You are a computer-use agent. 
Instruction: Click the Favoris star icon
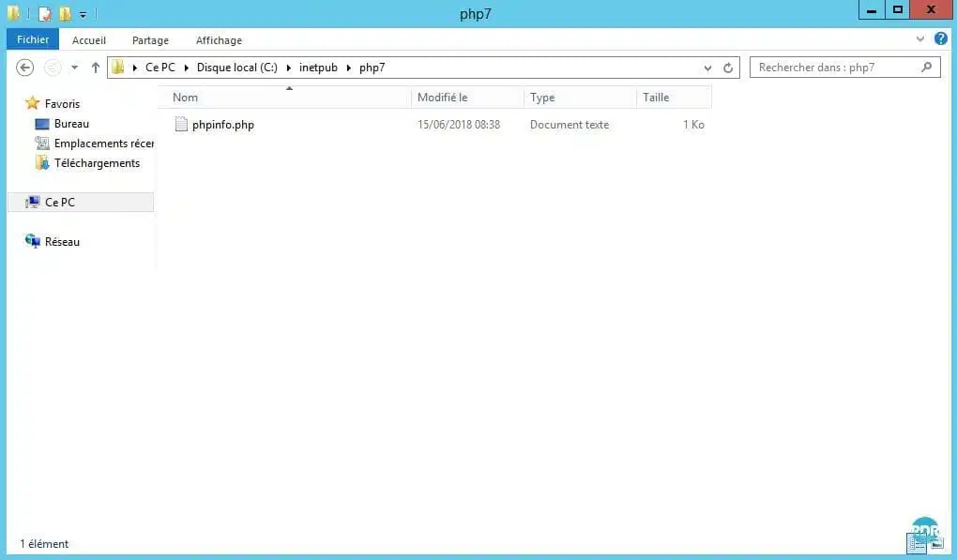pyautogui.click(x=32, y=103)
